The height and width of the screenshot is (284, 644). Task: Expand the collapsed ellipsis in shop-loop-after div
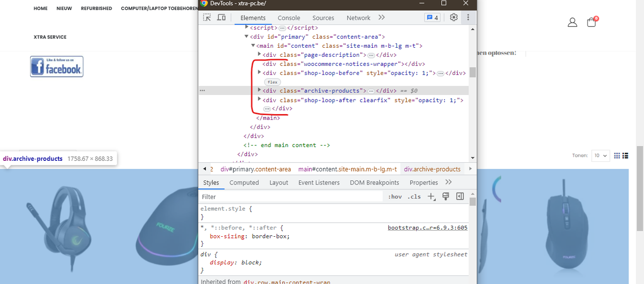[x=267, y=109]
